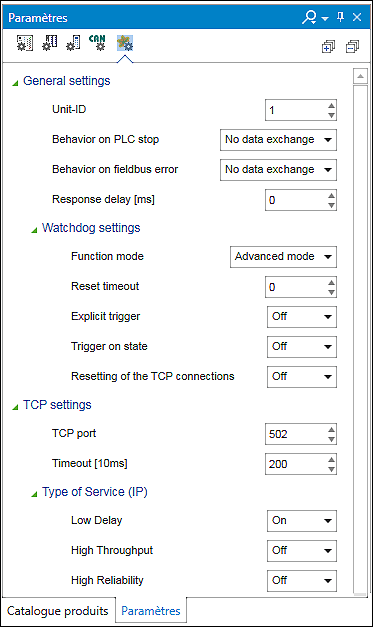
Task: Increase TCP port value
Action: 331,429
